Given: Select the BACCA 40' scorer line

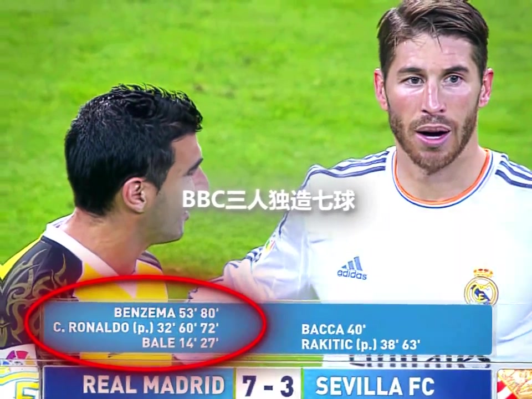Looking at the screenshot, I should pyautogui.click(x=334, y=329).
